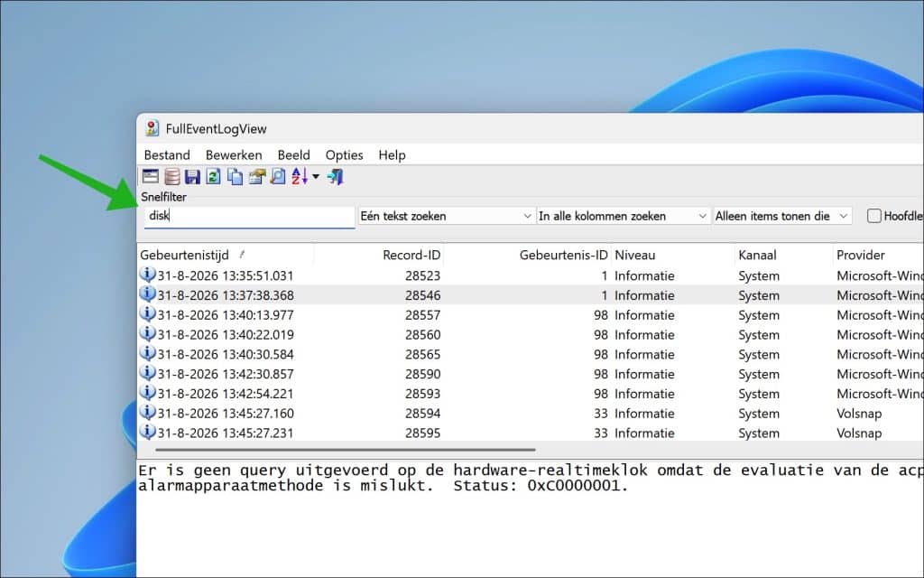This screenshot has width=924, height=578.
Task: Open the Beeld menu
Action: coord(293,155)
